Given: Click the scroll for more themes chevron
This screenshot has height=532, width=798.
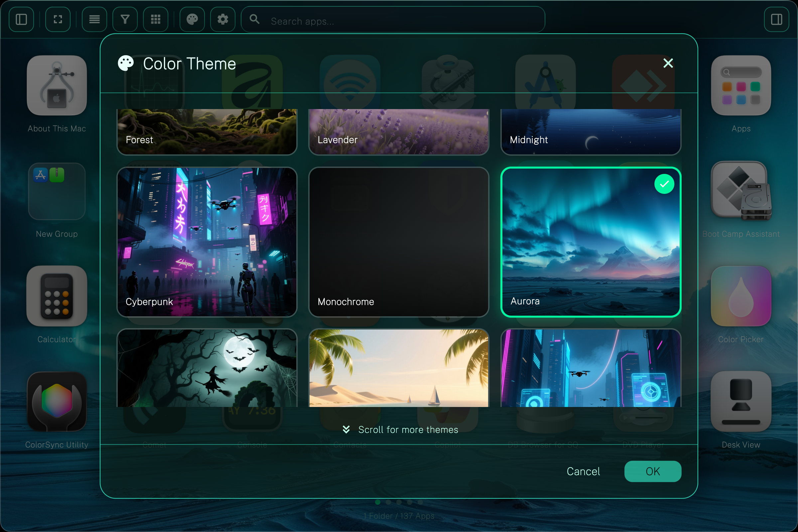Looking at the screenshot, I should pos(346,430).
